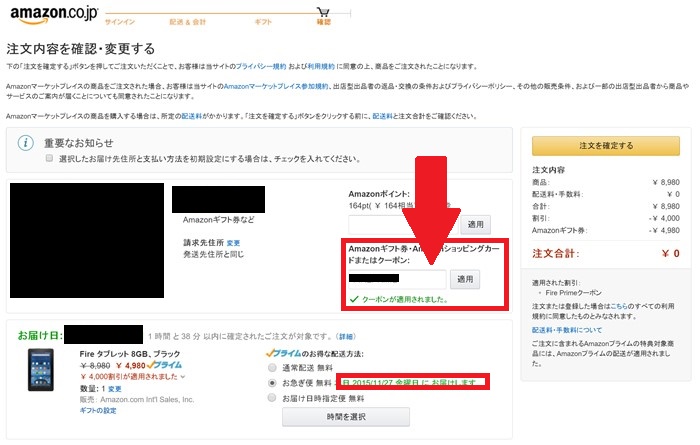The image size is (700, 445).
Task: Click the ギフト checkout step
Action: 263,22
